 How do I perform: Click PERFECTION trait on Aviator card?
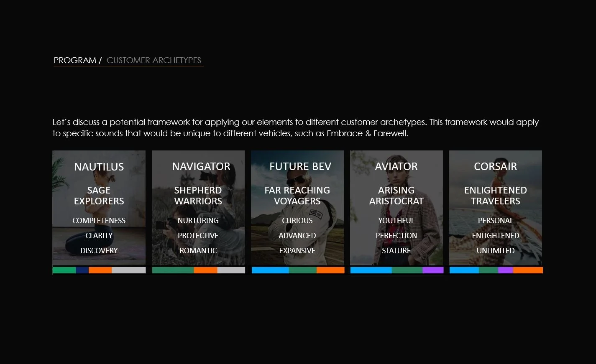(x=396, y=236)
